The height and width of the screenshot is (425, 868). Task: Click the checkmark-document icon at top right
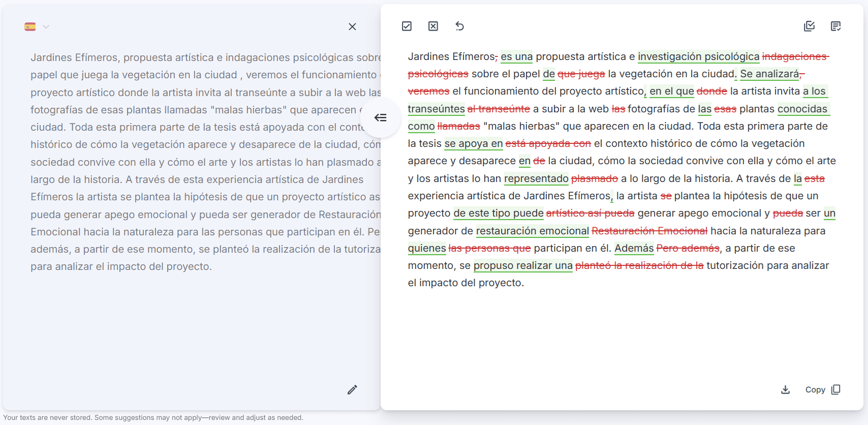pos(809,26)
